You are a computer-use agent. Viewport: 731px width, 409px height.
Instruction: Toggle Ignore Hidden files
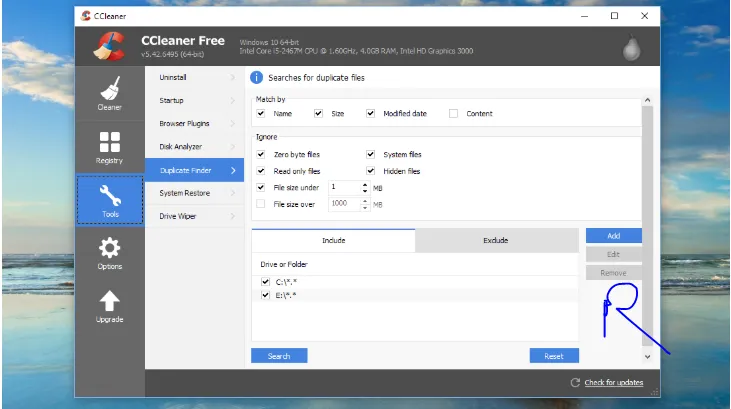click(x=371, y=171)
